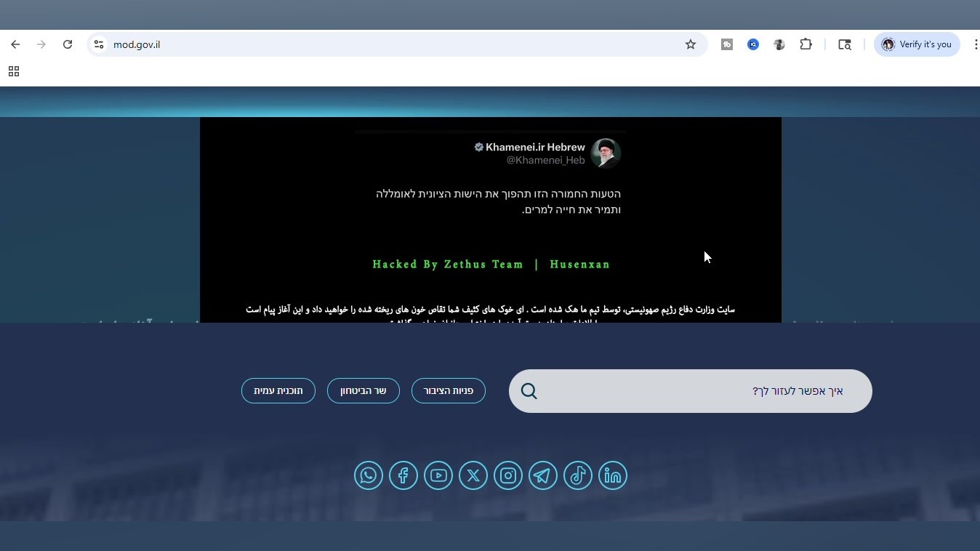Open the tab search icon in toolbar
This screenshot has height=551, width=980.
point(845,44)
